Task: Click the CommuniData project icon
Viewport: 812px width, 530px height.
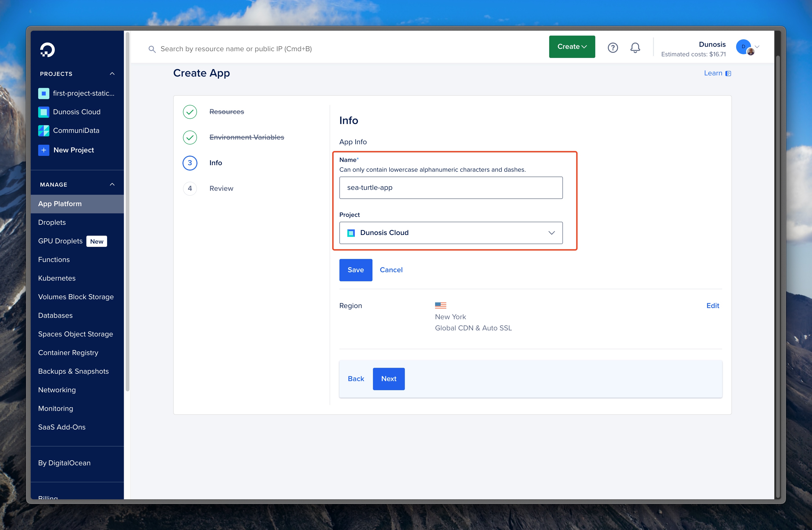Action: (44, 131)
